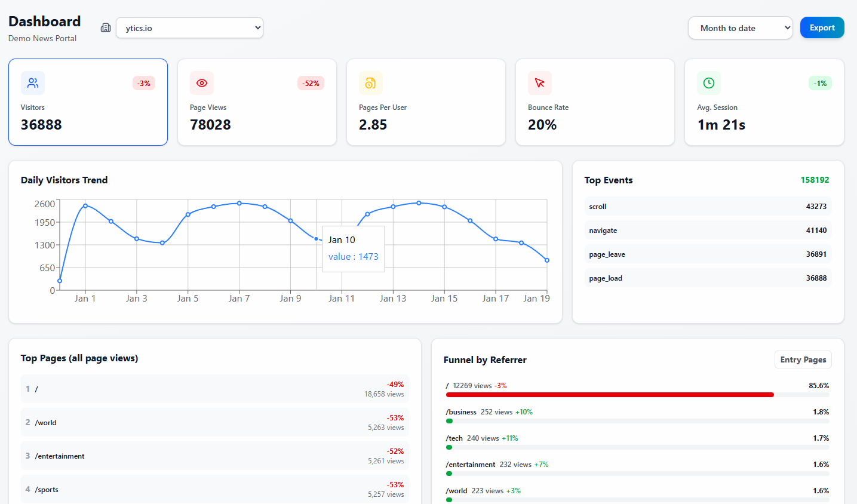Image resolution: width=857 pixels, height=504 pixels.
Task: Open the Month to date range selector
Action: pyautogui.click(x=740, y=27)
